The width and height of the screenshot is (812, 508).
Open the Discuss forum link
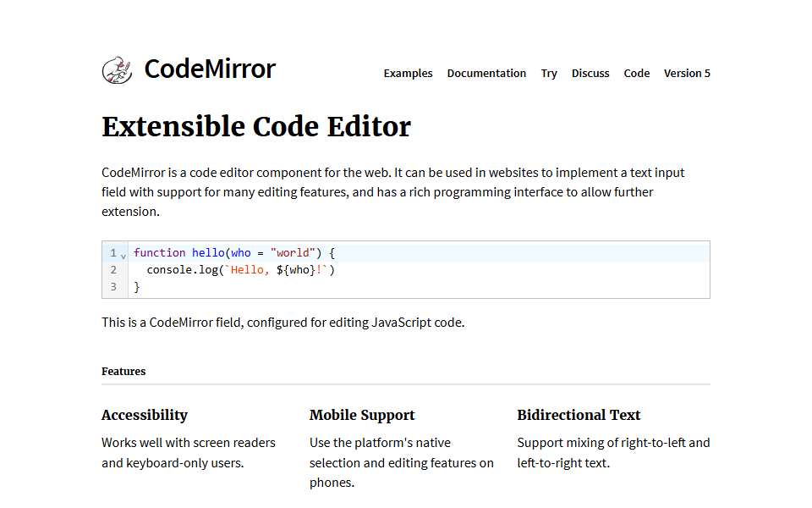(590, 73)
